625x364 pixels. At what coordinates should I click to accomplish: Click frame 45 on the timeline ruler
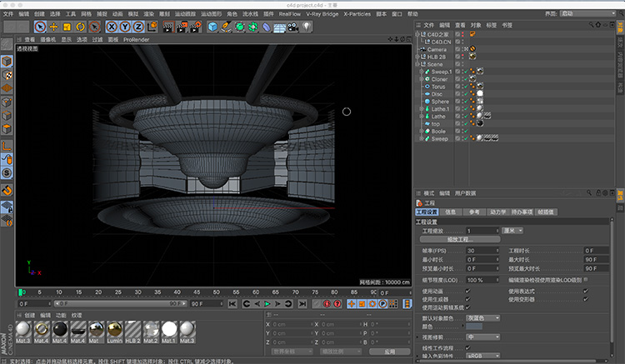197,292
